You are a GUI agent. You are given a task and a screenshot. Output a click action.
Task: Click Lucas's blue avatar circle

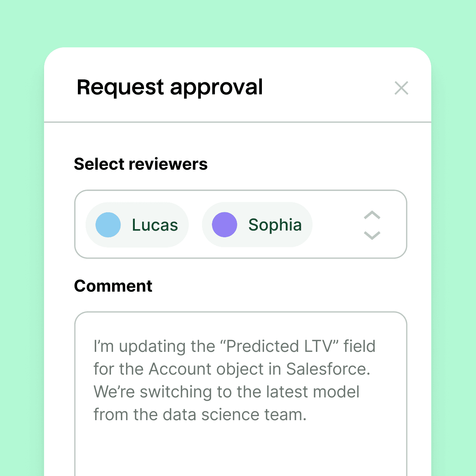(108, 224)
